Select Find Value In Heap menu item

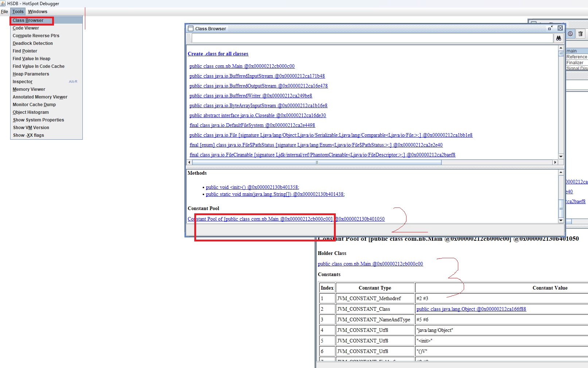click(x=46, y=59)
